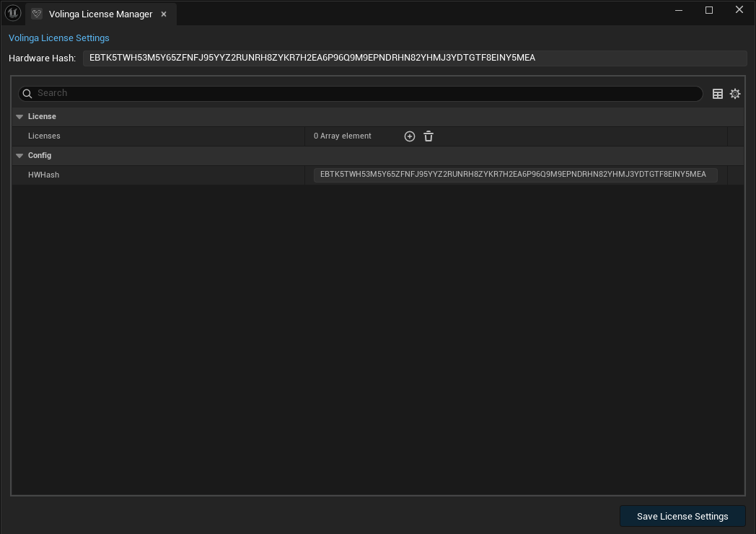Viewport: 756px width, 534px height.
Task: Close the Volinga License Manager tab
Action: pyautogui.click(x=164, y=14)
